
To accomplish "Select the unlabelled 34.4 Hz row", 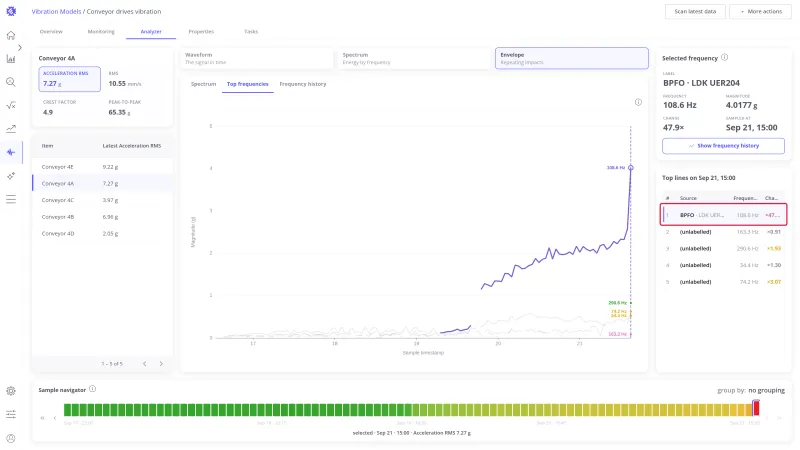I will pos(723,265).
